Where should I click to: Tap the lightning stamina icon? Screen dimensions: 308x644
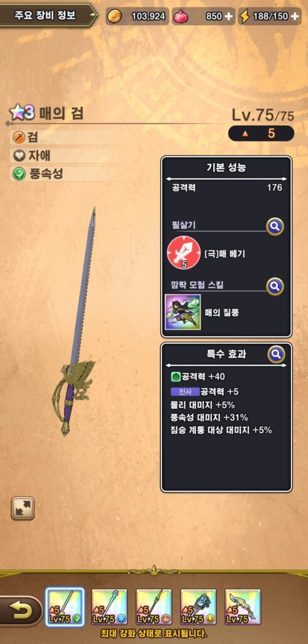click(245, 16)
